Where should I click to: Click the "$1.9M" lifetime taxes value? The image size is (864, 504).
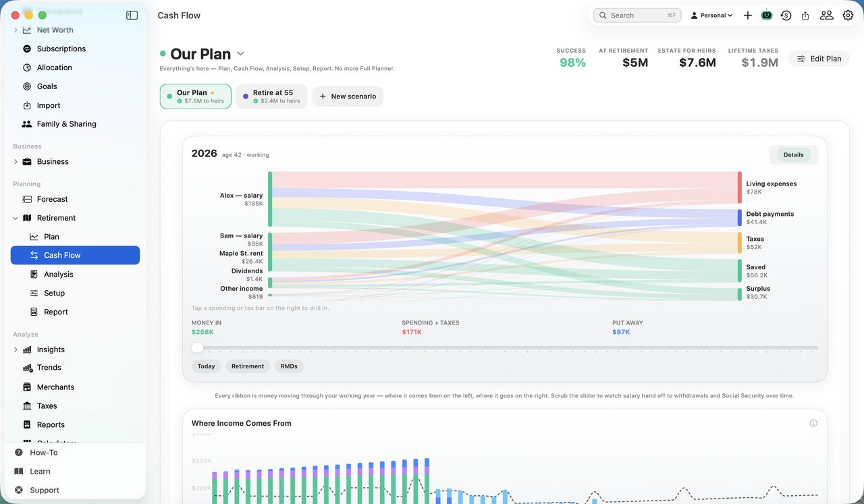[760, 63]
